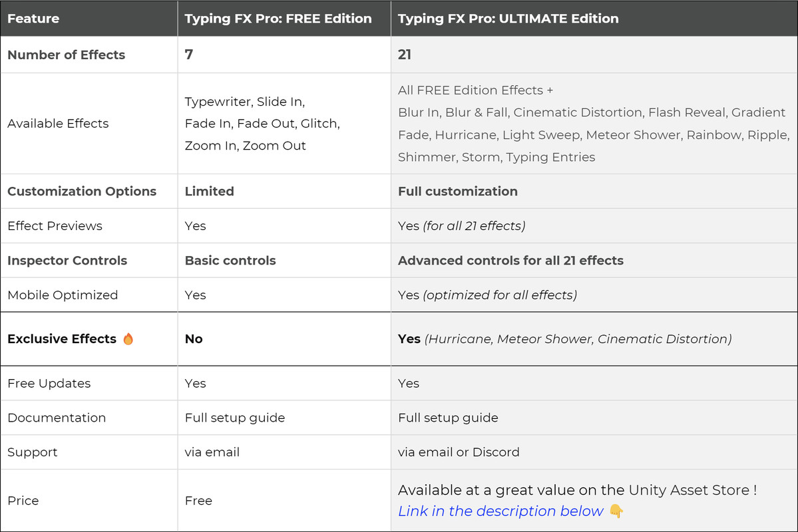Click the 'Typing FX Pro: ULTIMATE Edition' header
The height and width of the screenshot is (532, 798).
[508, 19]
